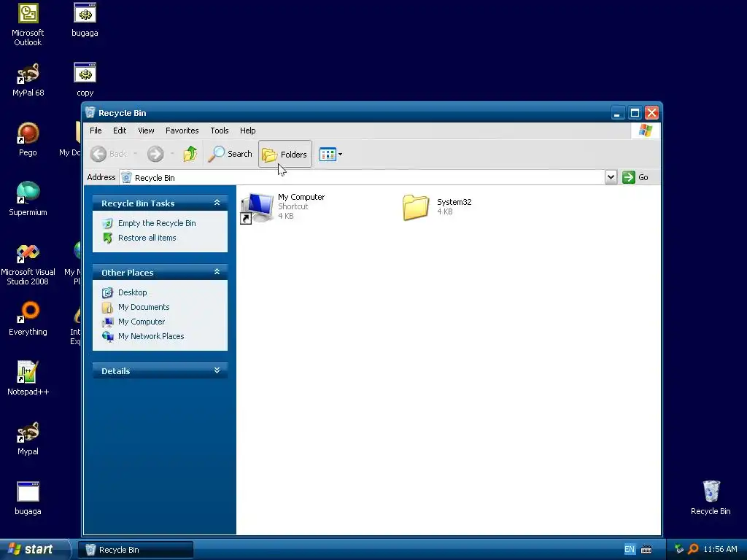The image size is (747, 560).
Task: Select the copy desktop icon
Action: pos(85,79)
